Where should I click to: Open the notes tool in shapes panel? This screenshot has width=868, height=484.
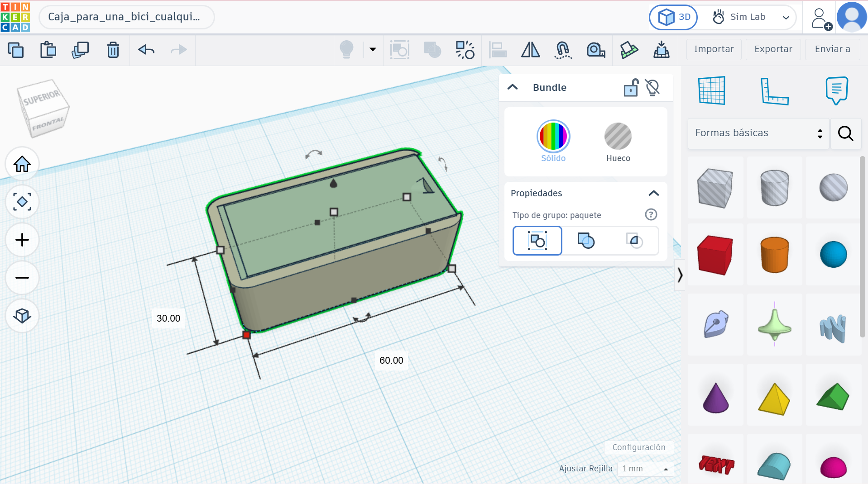[836, 90]
